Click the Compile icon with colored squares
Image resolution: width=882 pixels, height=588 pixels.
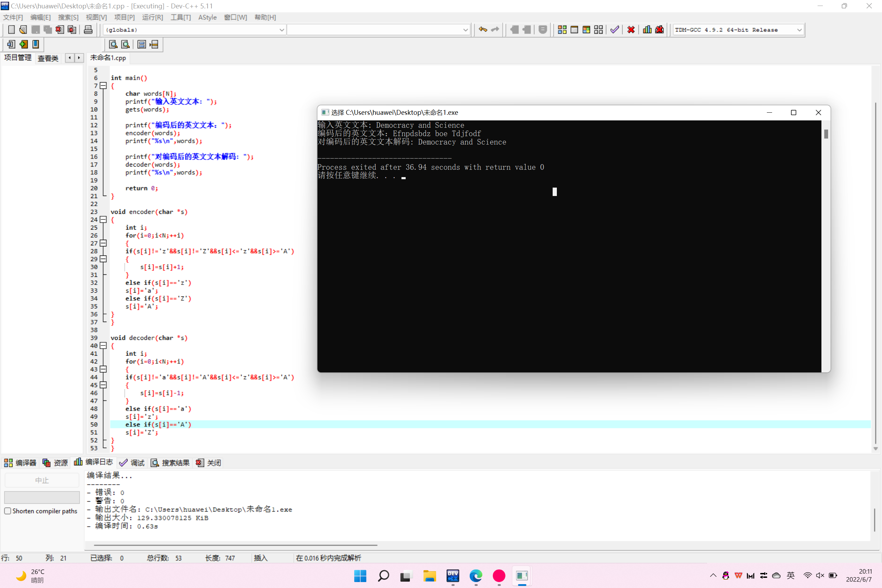click(562, 30)
